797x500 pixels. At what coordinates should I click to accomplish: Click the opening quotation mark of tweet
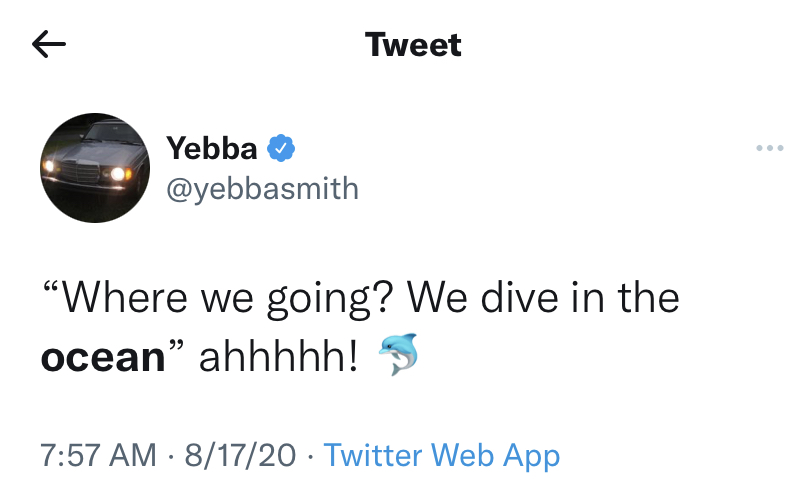(50, 289)
